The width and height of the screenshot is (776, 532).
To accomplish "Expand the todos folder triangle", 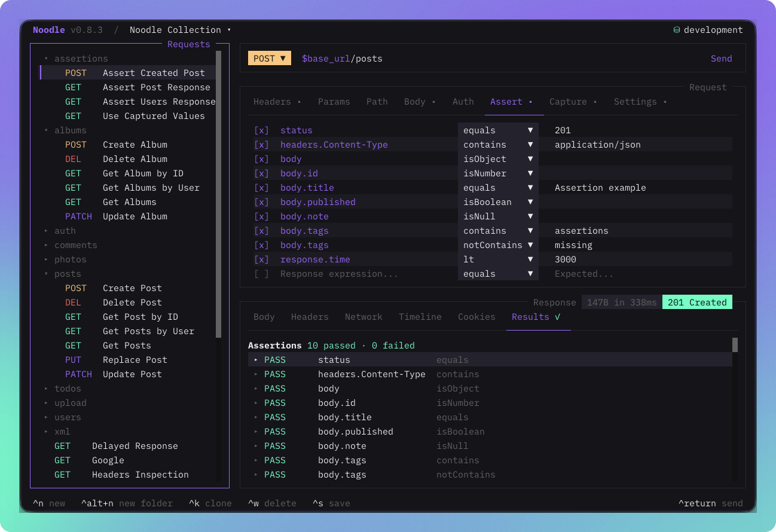I will 46,389.
